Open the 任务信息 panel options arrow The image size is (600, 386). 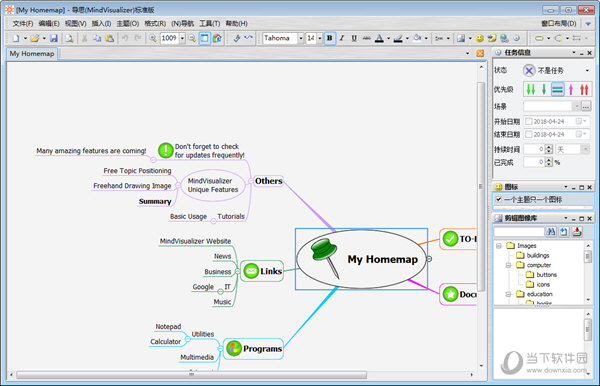[574, 52]
